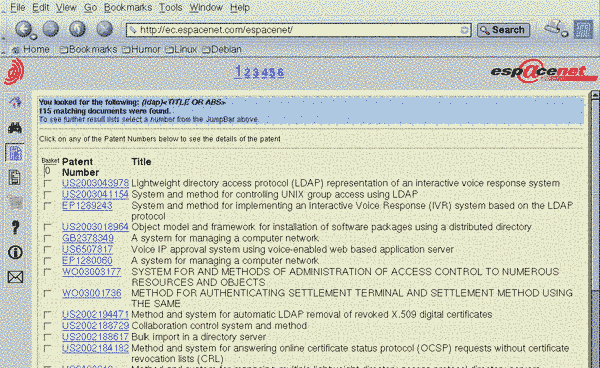This screenshot has width=600, height=368.
Task: Open the Bookmarks folder in the bookmarks bar
Action: click(88, 49)
